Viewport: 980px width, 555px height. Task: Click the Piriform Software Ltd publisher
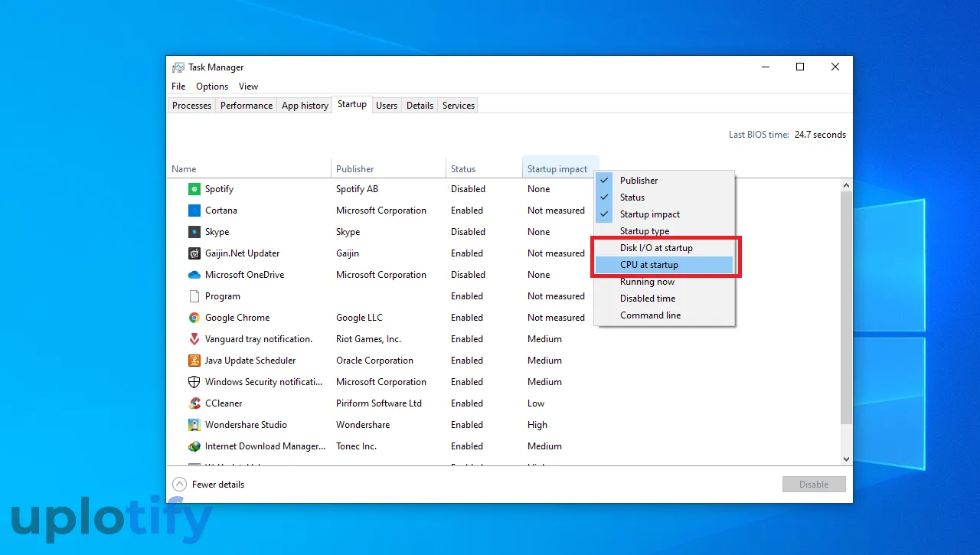tap(379, 403)
